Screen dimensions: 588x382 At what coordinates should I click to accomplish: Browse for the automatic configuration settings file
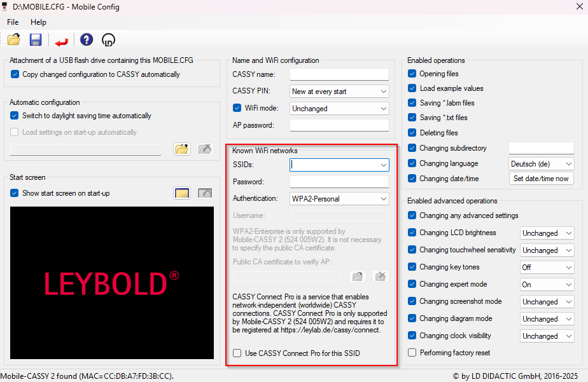(182, 149)
